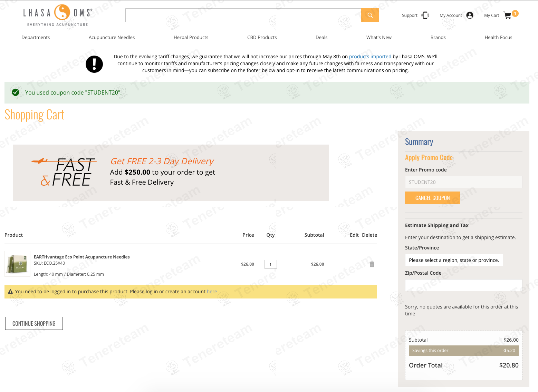Open the Acupuncture Needles menu
Viewport: 538px width, 392px height.
(112, 37)
